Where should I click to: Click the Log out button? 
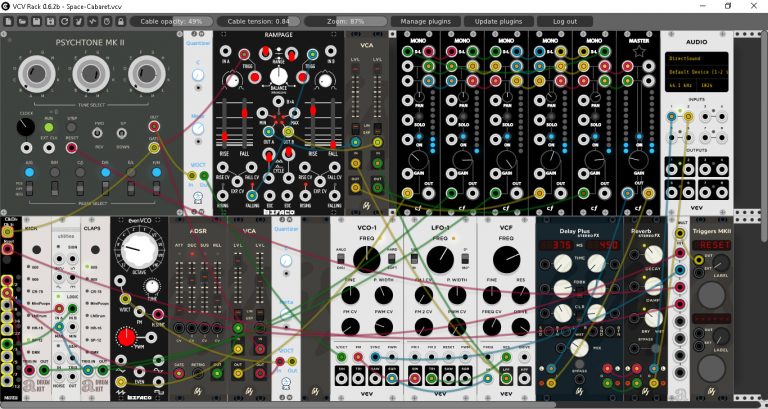coord(565,22)
